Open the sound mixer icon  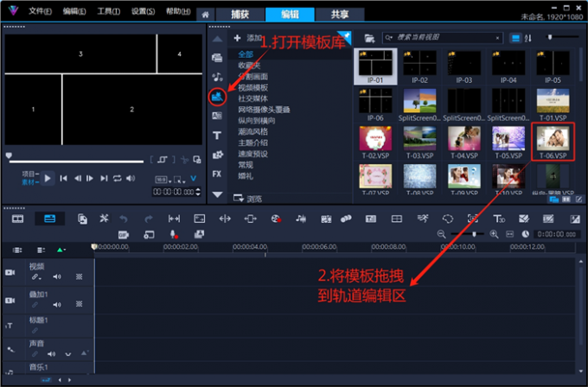pyautogui.click(x=301, y=219)
